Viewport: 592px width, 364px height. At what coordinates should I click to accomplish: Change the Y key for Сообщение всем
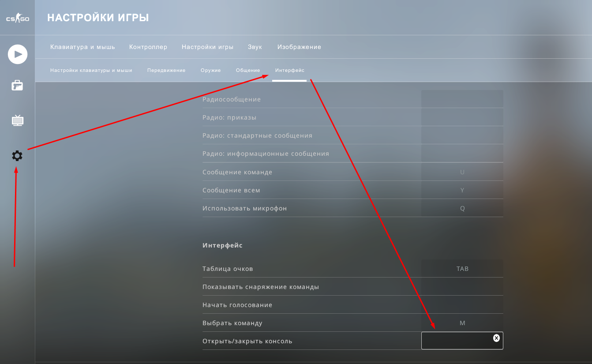tap(462, 190)
